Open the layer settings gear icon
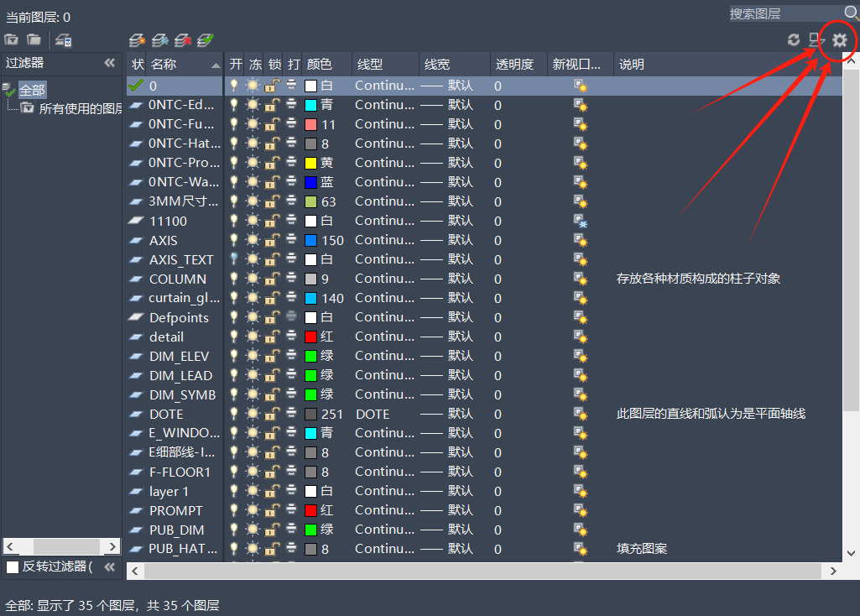 coord(839,39)
